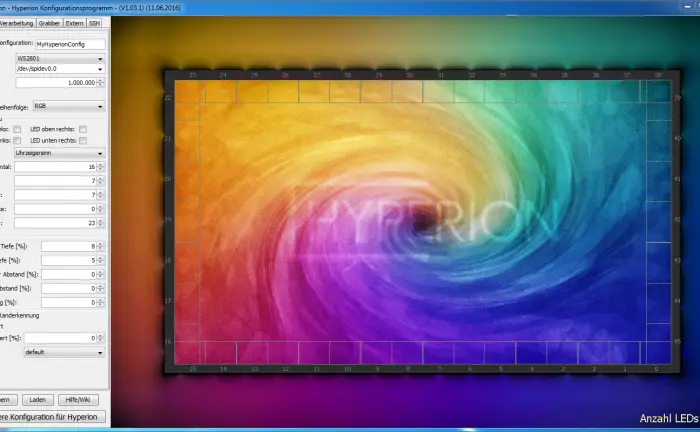Increase the 1.000.000 baudrate with its up arrow

click(x=101, y=80)
